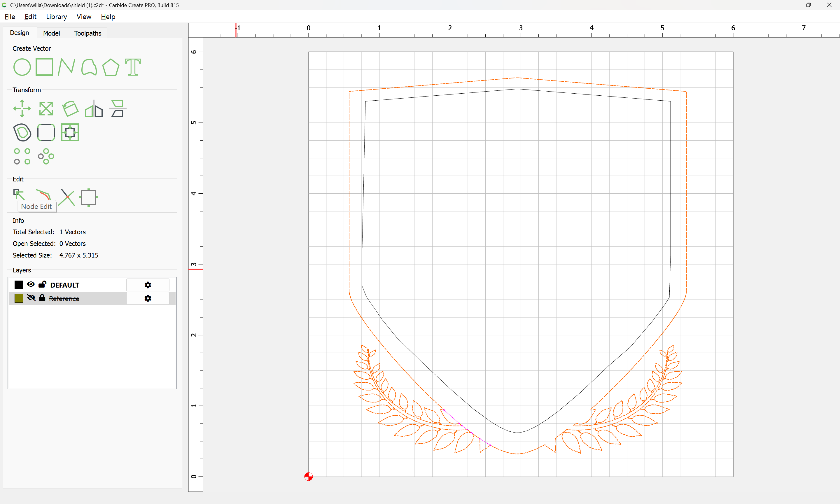Activate the Trim Vectors scissors tool
Viewport: 840px width, 504px height.
click(66, 198)
